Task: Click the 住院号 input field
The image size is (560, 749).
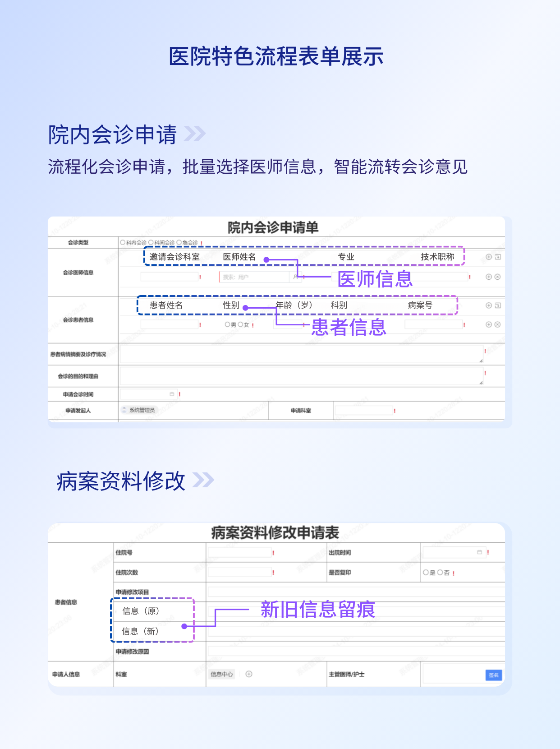Action: (x=239, y=552)
